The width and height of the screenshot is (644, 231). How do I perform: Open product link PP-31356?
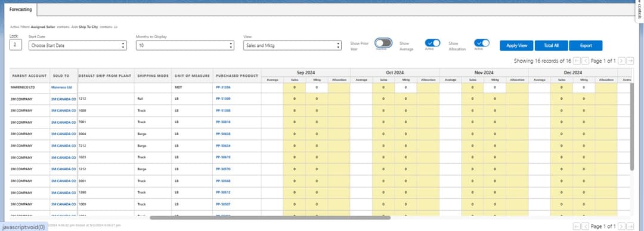(x=223, y=88)
